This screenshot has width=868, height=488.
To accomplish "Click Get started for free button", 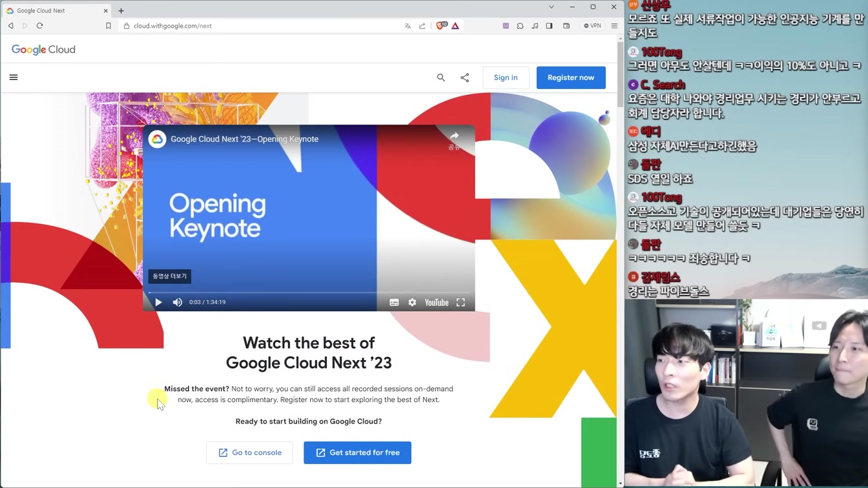I will [357, 452].
